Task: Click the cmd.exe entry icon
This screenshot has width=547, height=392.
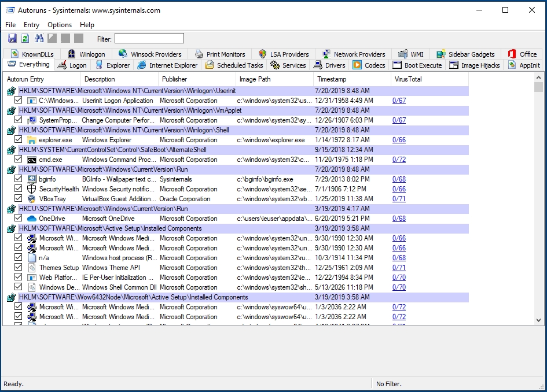Action: pyautogui.click(x=32, y=160)
